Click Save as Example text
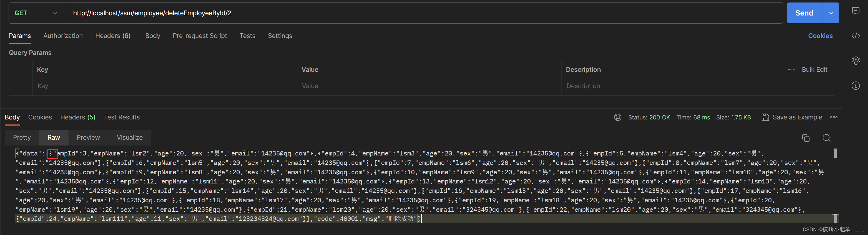Image resolution: width=868 pixels, height=235 pixels. 797,117
